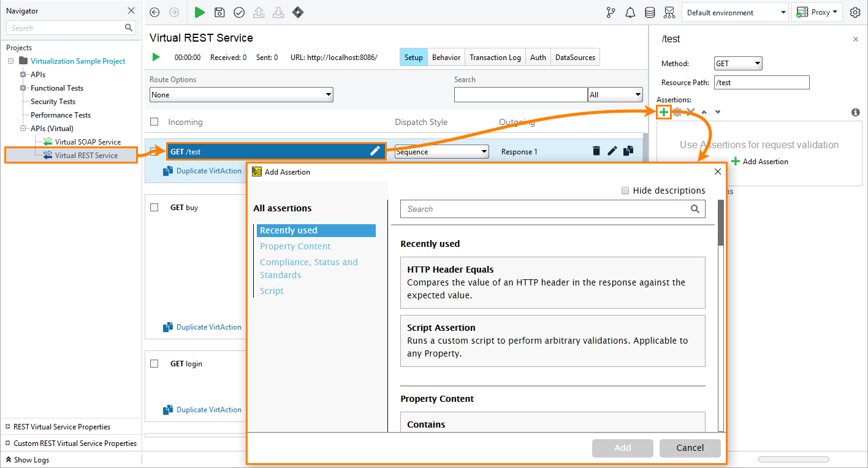Image resolution: width=868 pixels, height=468 pixels.
Task: Select the Incoming header checkbox
Action: click(154, 121)
